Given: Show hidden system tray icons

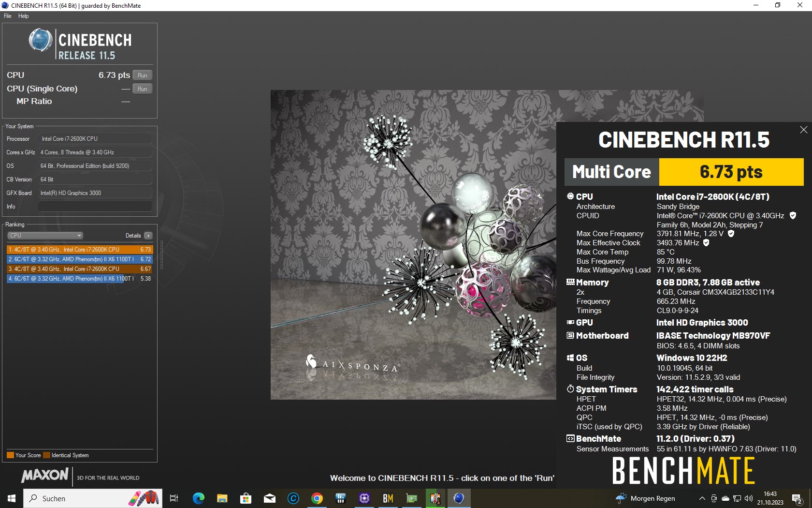Looking at the screenshot, I should tap(702, 498).
